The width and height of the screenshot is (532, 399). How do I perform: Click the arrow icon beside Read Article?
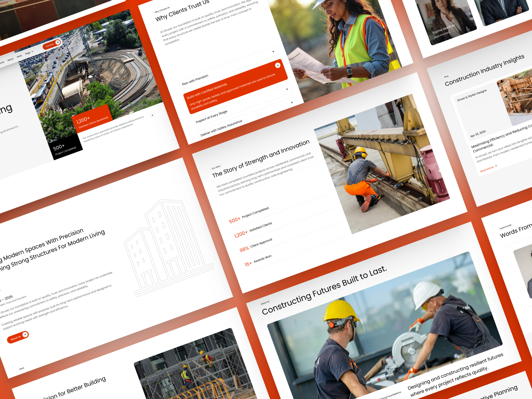click(496, 166)
